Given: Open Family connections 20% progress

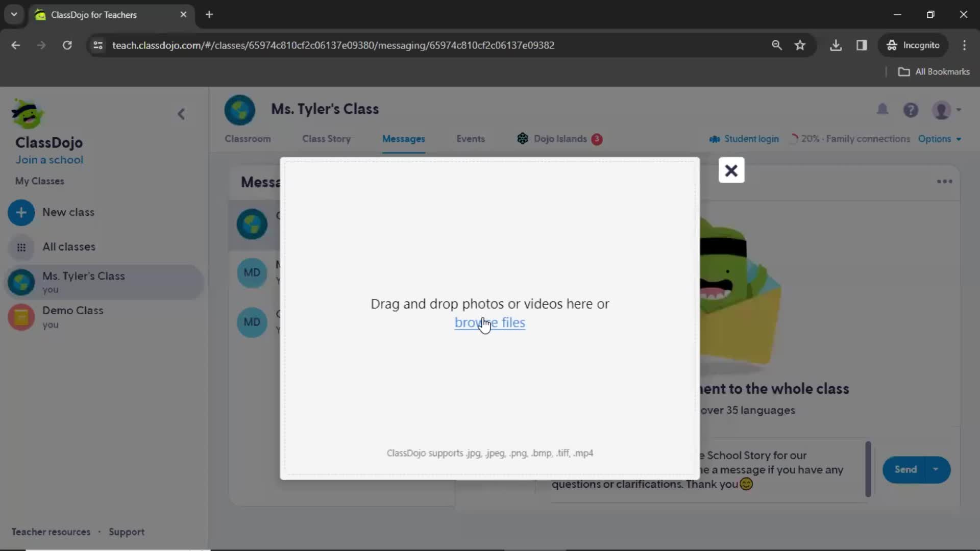Looking at the screenshot, I should [850, 139].
